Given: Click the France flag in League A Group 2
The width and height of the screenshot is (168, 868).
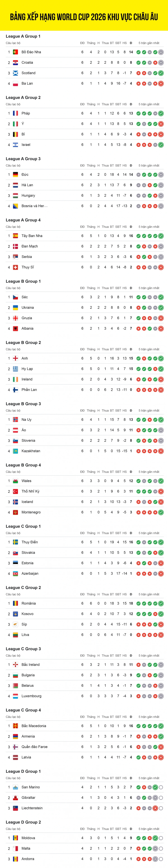Looking at the screenshot, I should (x=15, y=113).
